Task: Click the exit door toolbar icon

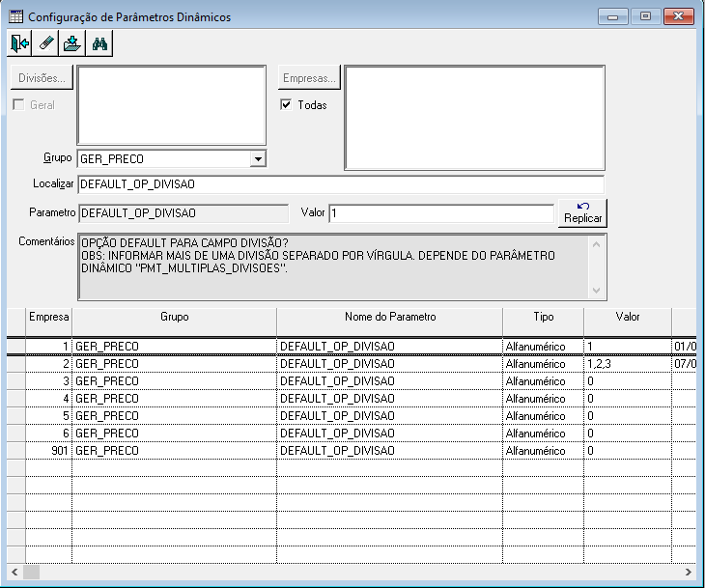Action: click(x=19, y=43)
